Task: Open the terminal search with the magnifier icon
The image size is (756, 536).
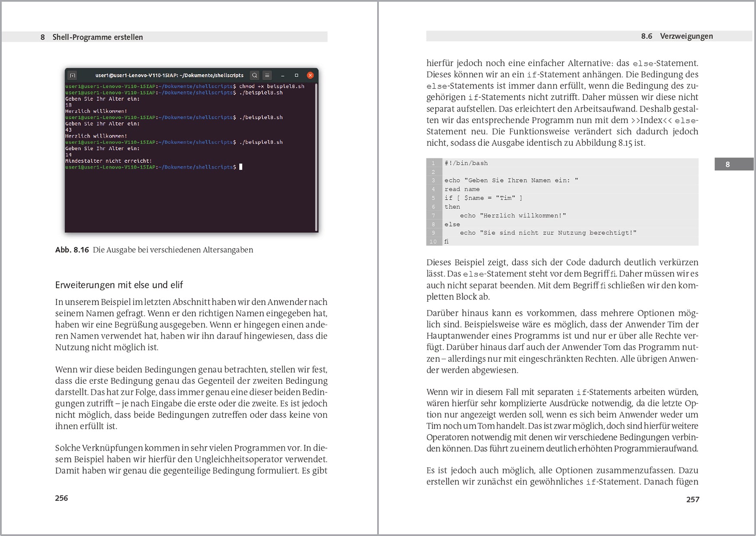Action: [x=254, y=75]
